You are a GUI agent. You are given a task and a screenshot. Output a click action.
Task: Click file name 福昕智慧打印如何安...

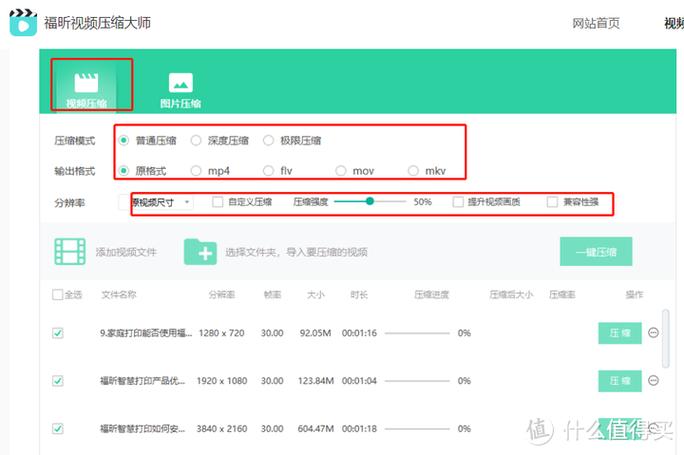pyautogui.click(x=142, y=428)
